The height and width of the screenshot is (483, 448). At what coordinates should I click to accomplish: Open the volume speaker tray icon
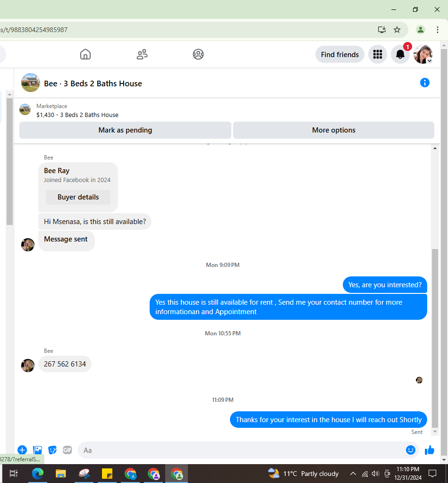[375, 474]
